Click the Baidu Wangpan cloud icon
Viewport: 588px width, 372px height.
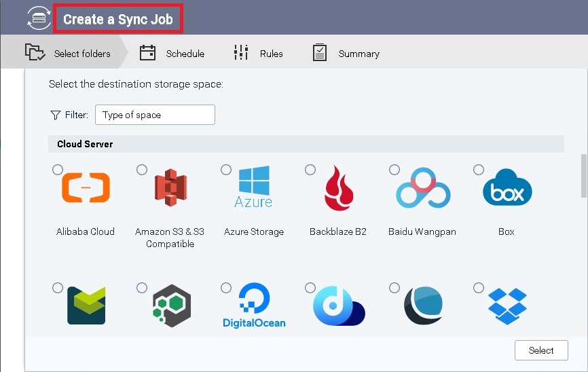pyautogui.click(x=423, y=189)
